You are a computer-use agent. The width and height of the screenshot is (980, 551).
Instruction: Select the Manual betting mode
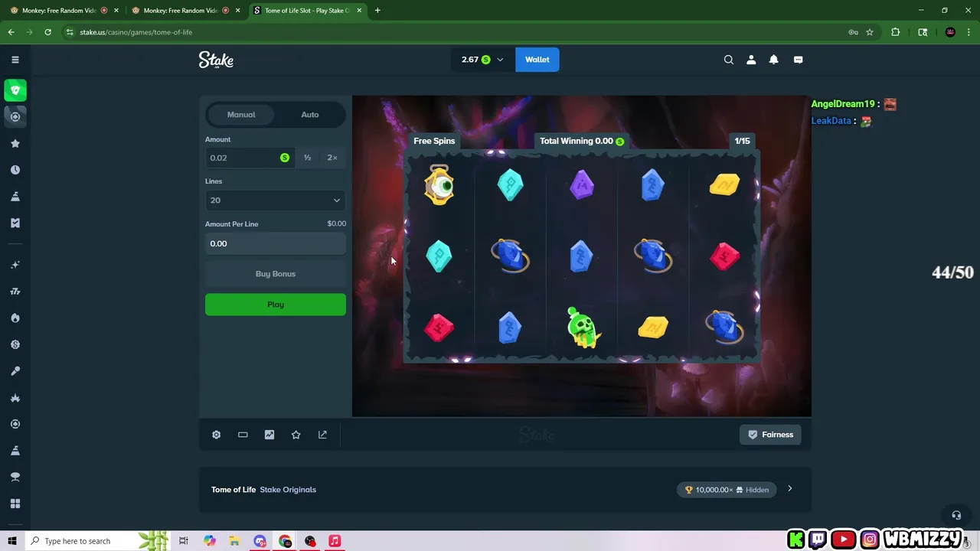coord(241,115)
